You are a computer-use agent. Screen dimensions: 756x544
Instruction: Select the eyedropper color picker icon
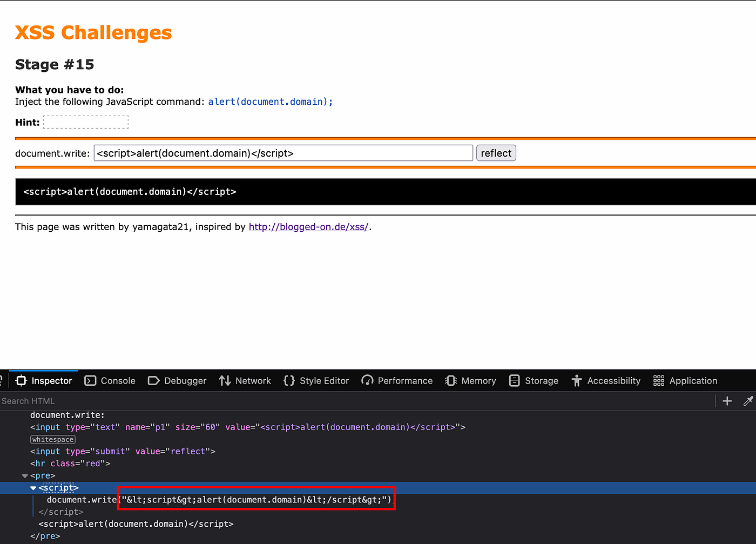[748, 401]
